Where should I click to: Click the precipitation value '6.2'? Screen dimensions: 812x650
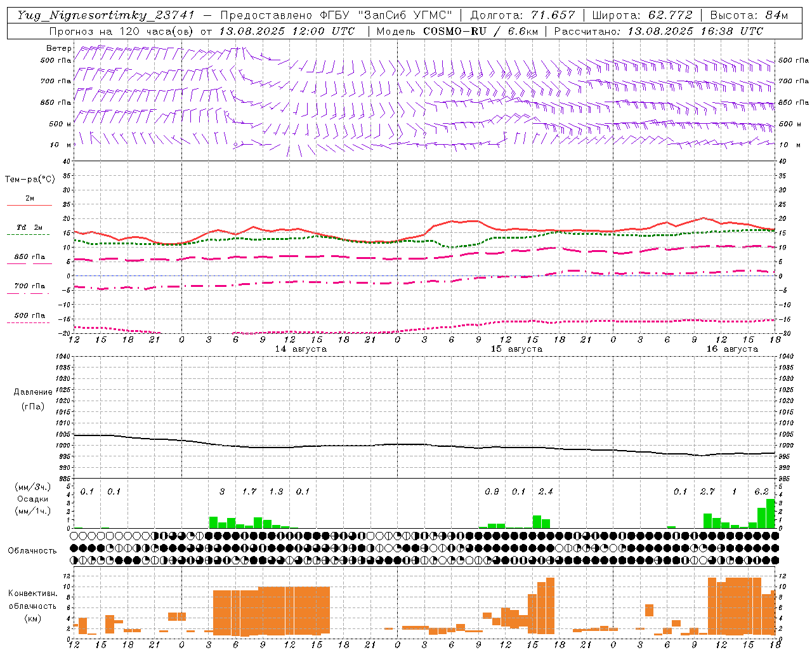(761, 491)
